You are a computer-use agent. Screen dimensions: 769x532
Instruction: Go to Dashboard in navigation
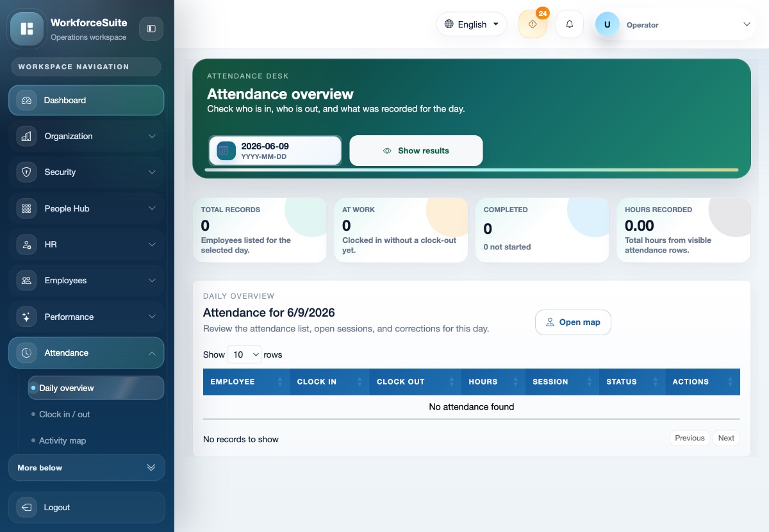point(87,101)
